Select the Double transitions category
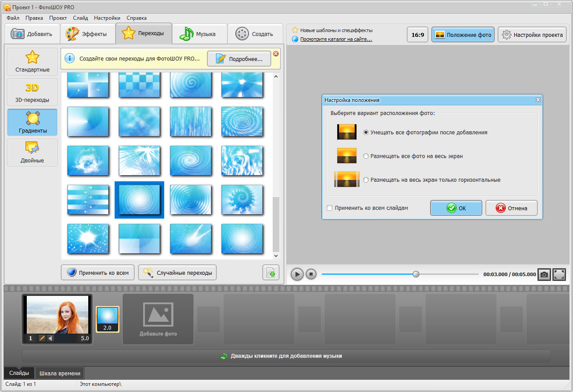 pyautogui.click(x=32, y=153)
